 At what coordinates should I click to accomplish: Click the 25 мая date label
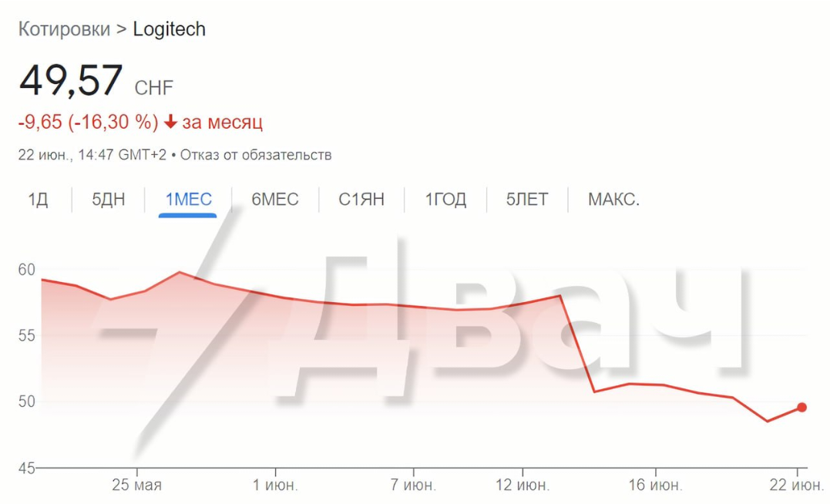click(x=137, y=486)
